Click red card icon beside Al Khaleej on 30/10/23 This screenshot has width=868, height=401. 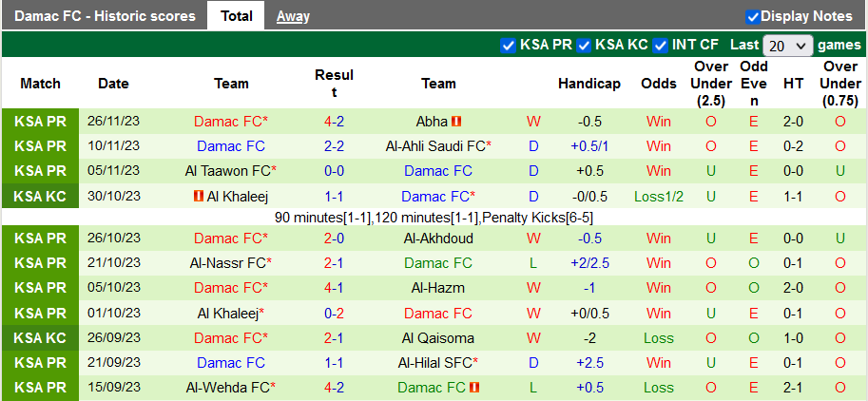pyautogui.click(x=198, y=197)
